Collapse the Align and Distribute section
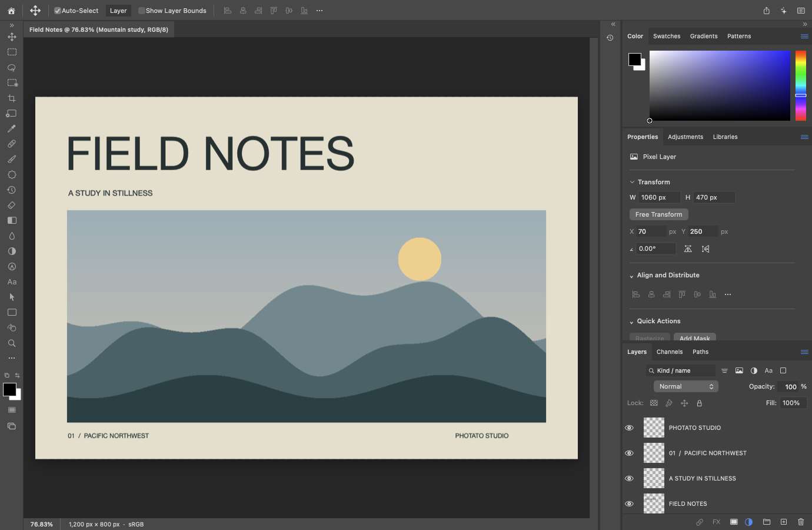The height and width of the screenshot is (530, 812). [x=632, y=276]
